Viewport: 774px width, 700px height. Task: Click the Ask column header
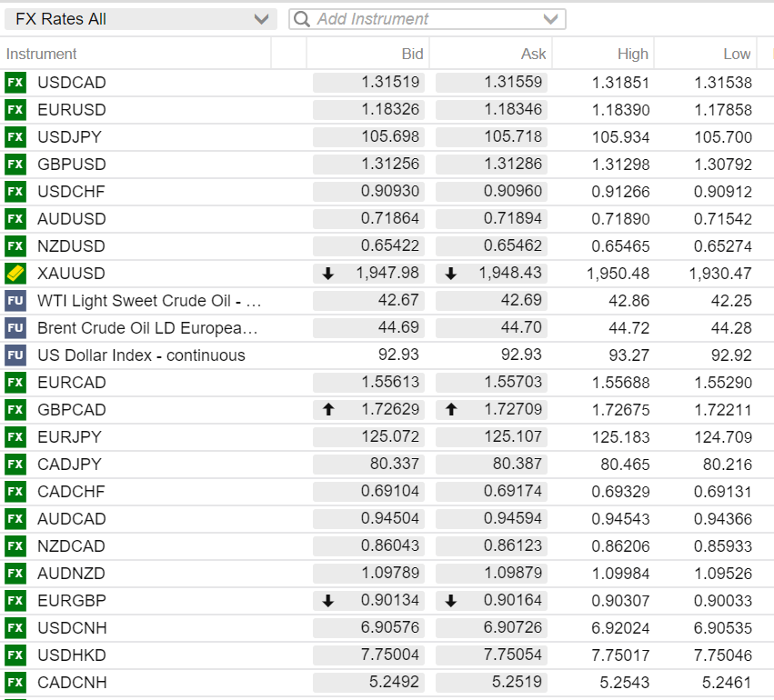(533, 54)
